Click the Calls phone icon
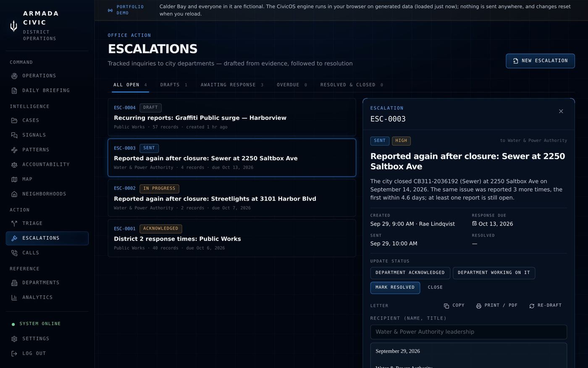Image resolution: width=588 pixels, height=368 pixels. click(14, 253)
